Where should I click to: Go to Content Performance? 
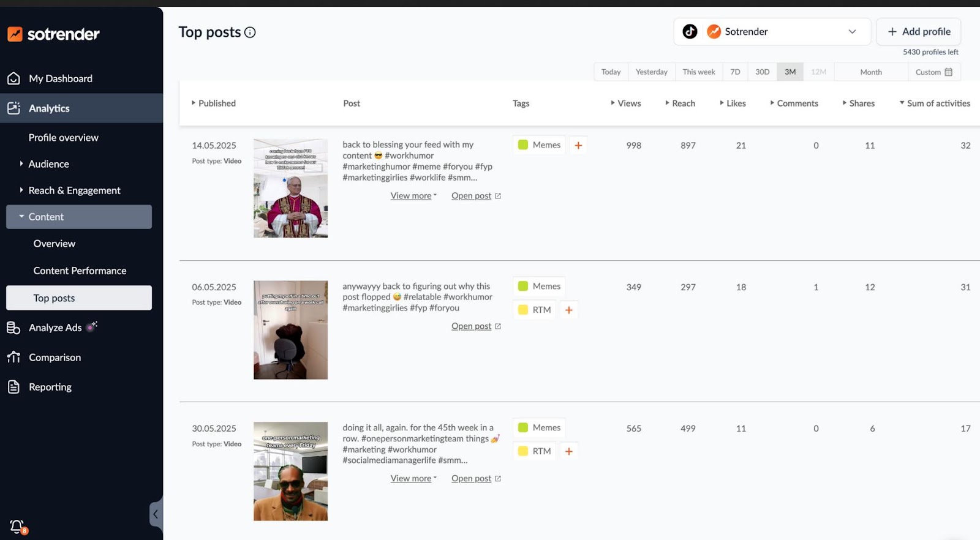click(x=80, y=271)
